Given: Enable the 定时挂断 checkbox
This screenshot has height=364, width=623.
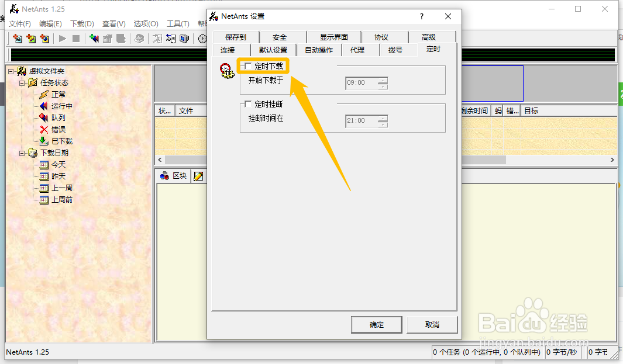Looking at the screenshot, I should coord(248,104).
